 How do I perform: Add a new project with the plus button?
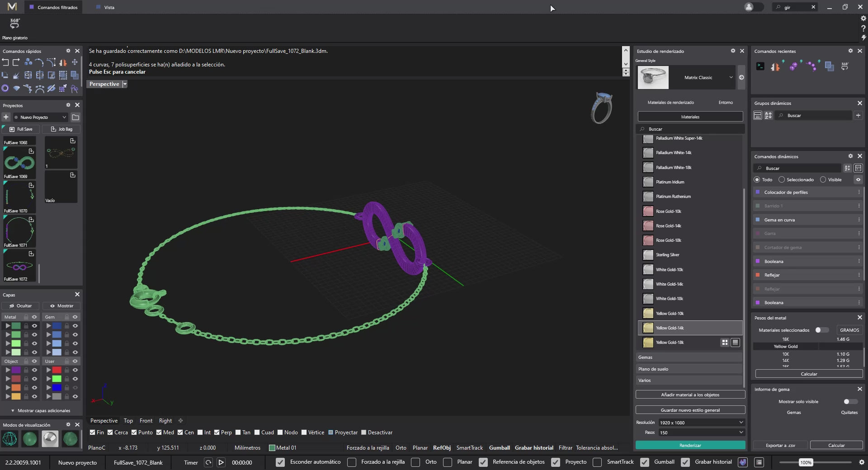pyautogui.click(x=6, y=117)
